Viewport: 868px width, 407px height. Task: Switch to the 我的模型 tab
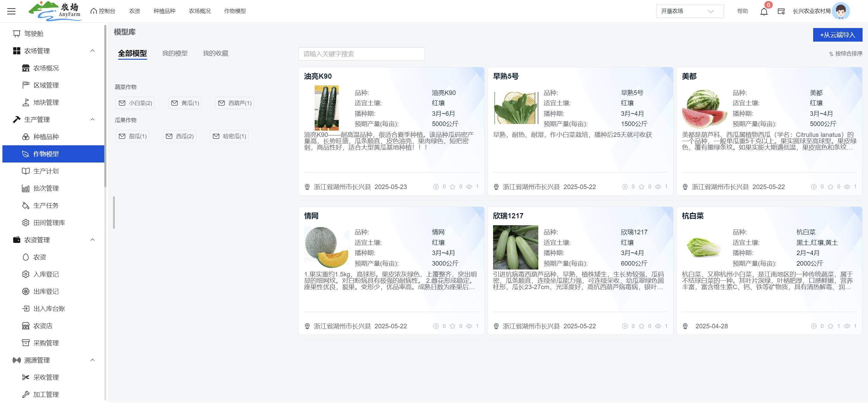tap(175, 53)
